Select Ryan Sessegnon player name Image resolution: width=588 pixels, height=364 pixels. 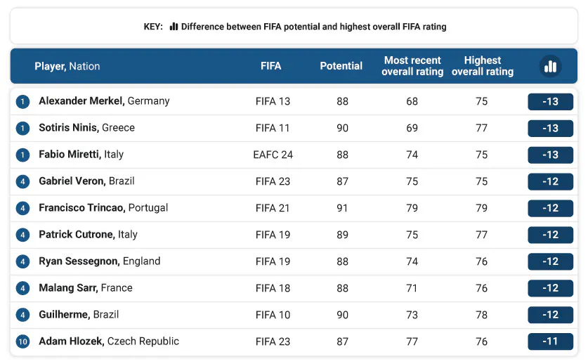tap(79, 261)
